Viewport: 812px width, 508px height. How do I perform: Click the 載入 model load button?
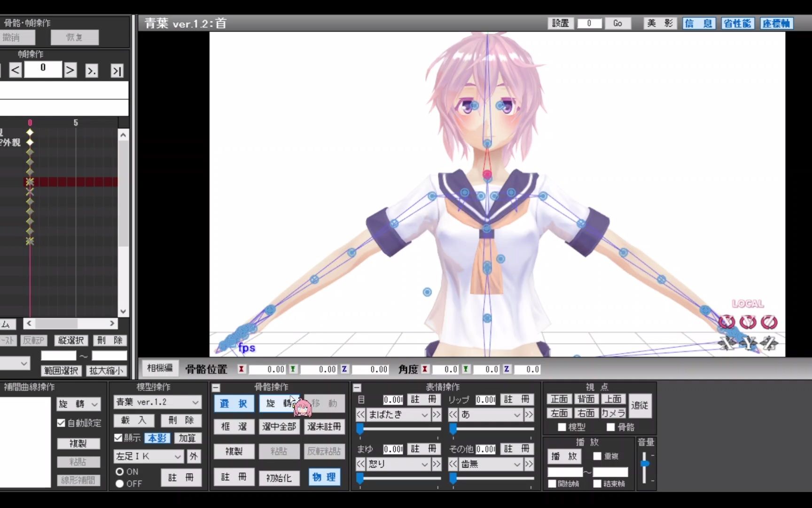[x=134, y=421]
